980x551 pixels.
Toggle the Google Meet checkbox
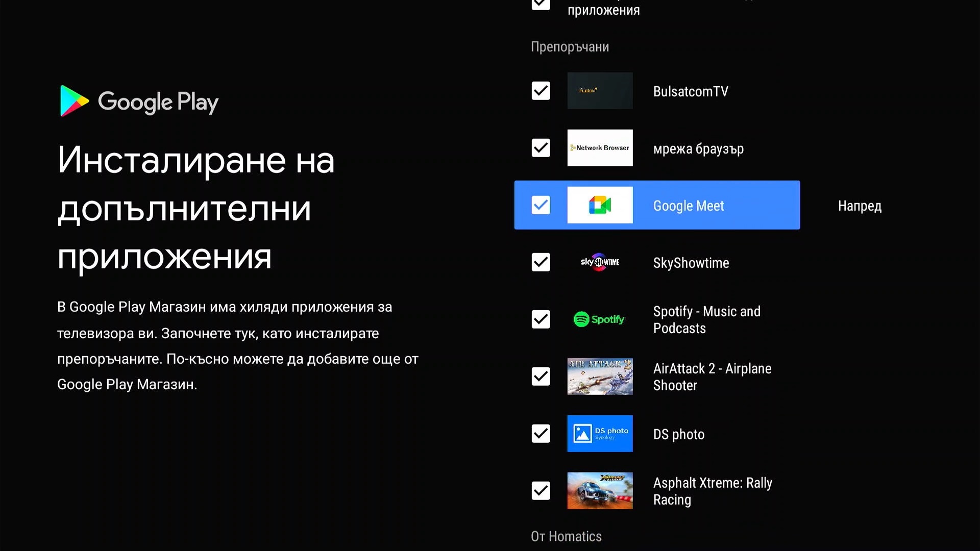click(541, 205)
